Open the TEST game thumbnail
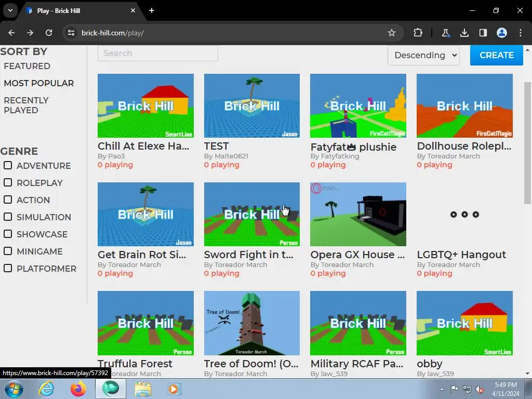The height and width of the screenshot is (399, 532). point(252,105)
